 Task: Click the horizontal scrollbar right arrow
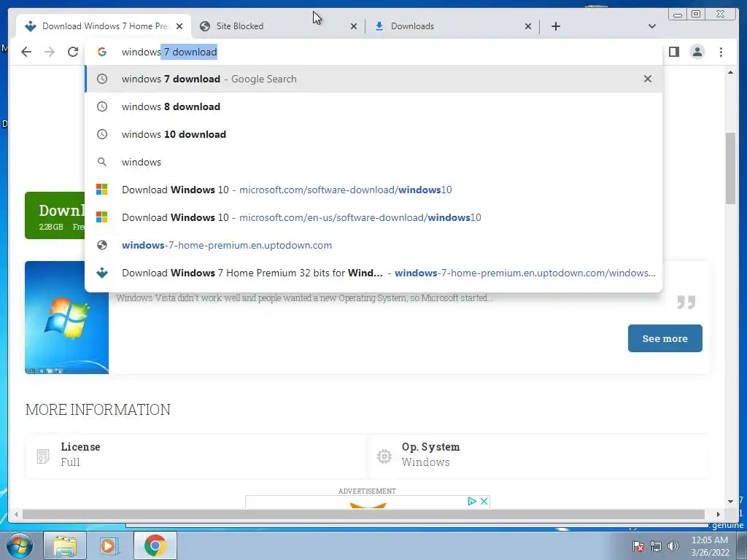coord(719,514)
